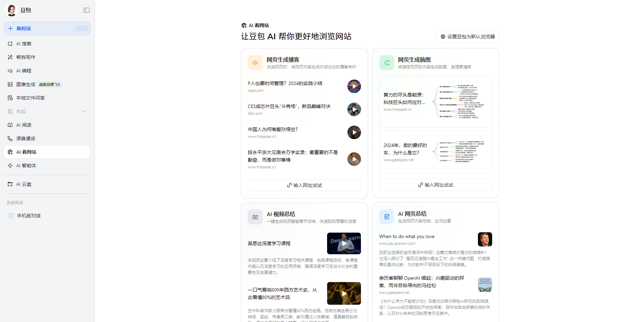644x322 pixels.
Task: Open CES成芯片巨头“斗秀场” article title
Action: (289, 106)
